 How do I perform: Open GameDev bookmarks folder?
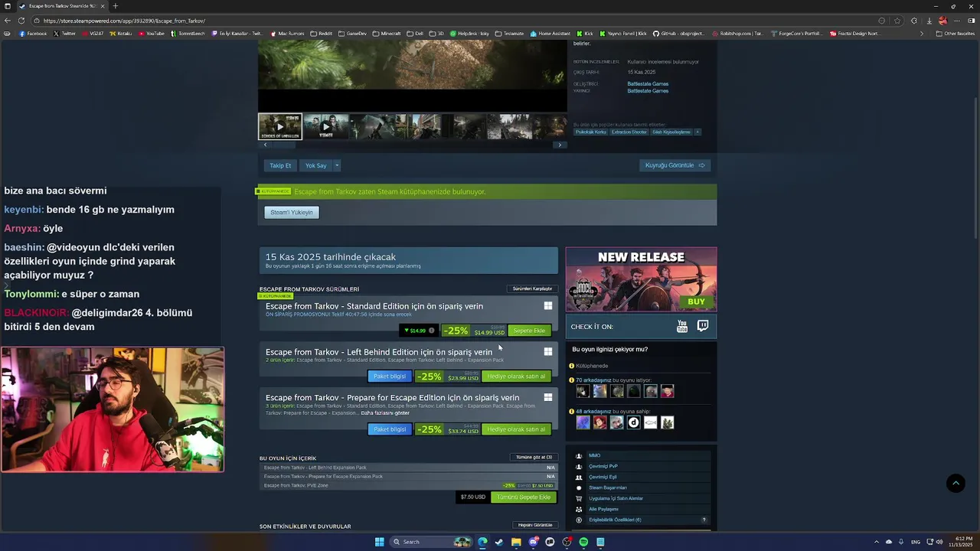(353, 34)
